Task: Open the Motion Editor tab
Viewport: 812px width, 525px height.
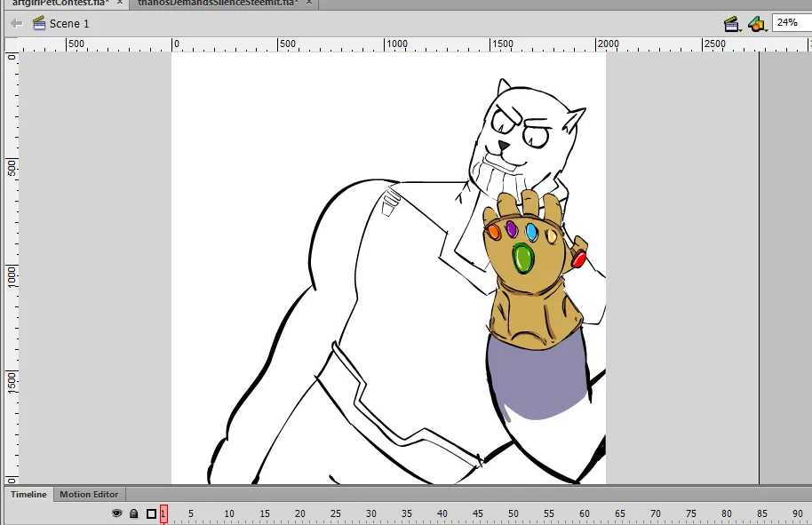Action: [89, 495]
